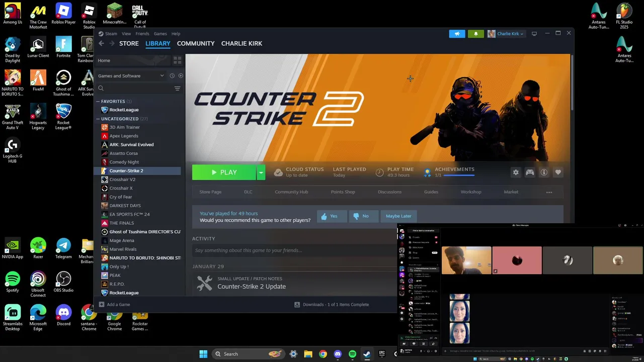Go to the STORE tab

(129, 43)
